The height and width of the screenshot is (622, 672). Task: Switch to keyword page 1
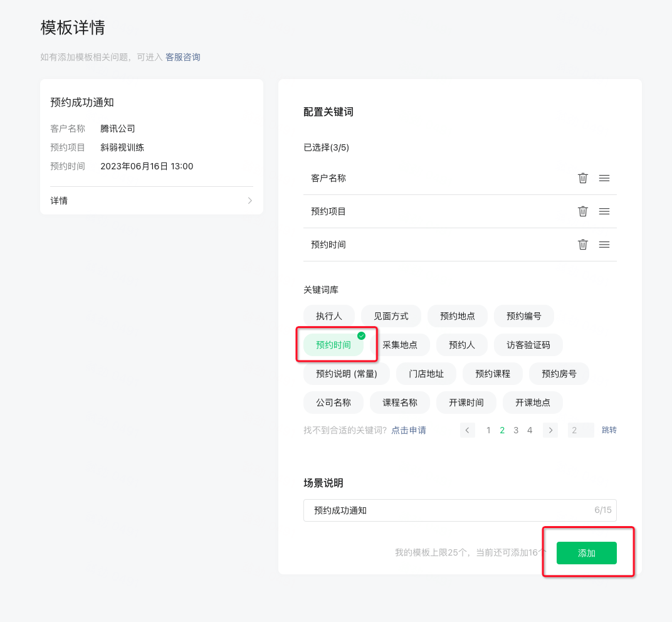tap(488, 430)
